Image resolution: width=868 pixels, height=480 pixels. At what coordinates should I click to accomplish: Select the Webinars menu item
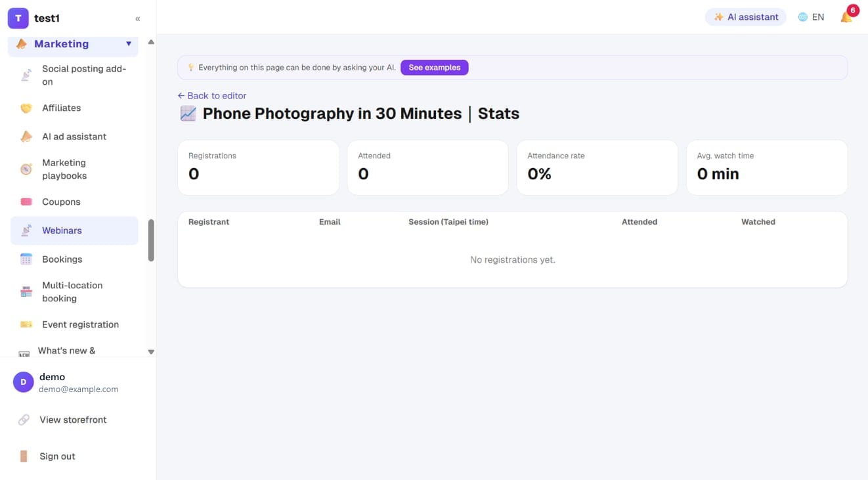pyautogui.click(x=74, y=230)
